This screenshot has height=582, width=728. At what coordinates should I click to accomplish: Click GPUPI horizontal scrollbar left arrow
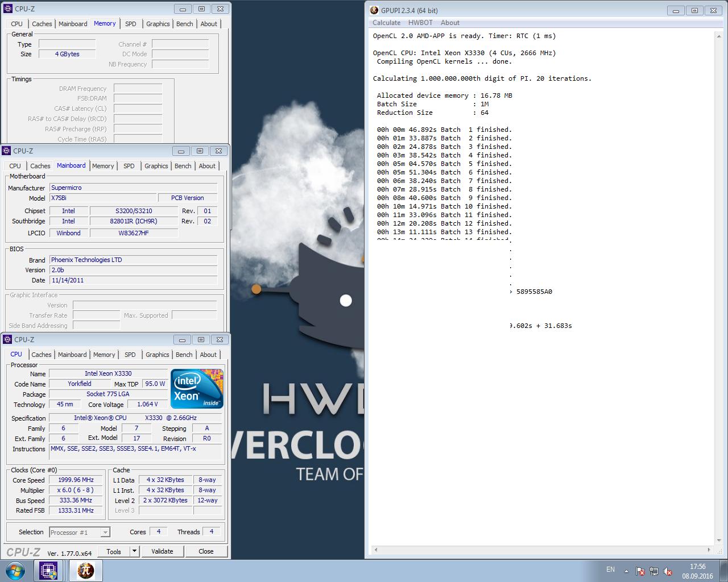(375, 550)
